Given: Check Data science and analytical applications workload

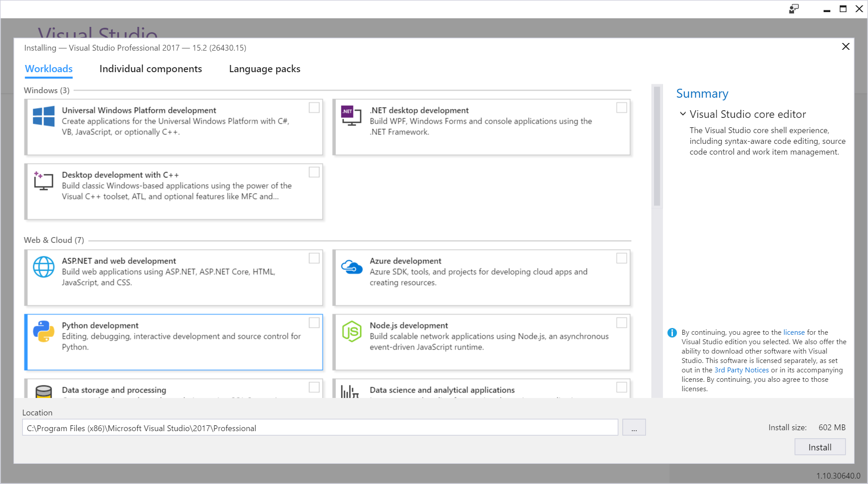Looking at the screenshot, I should (x=622, y=387).
